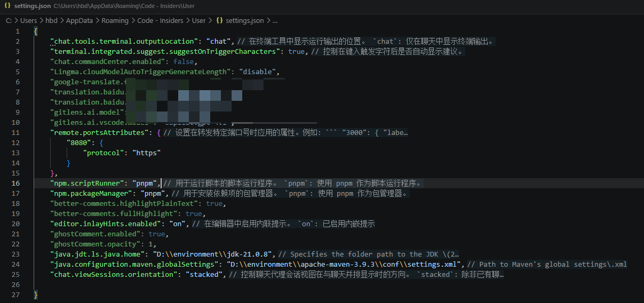This screenshot has height=303, width=644.
Task: Click the opening brace on line 1
Action: click(x=36, y=31)
